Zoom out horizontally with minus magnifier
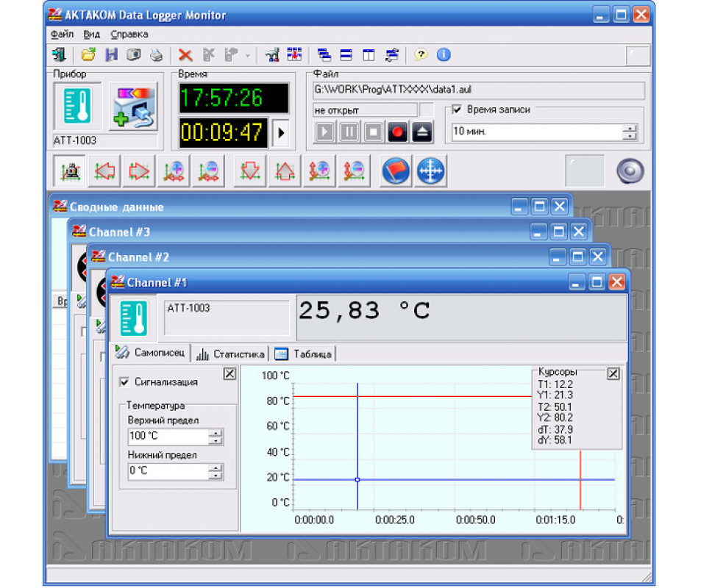The height and width of the screenshot is (588, 701). (208, 171)
